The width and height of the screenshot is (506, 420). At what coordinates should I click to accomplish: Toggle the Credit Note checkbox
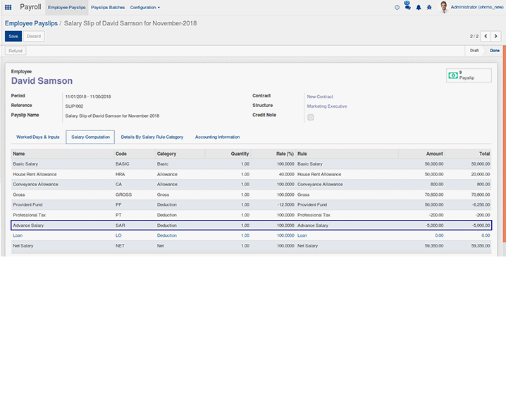tap(310, 117)
